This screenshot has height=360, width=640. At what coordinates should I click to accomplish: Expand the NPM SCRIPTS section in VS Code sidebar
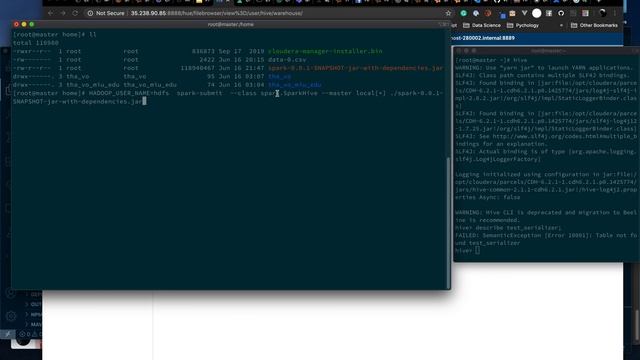tap(34, 314)
